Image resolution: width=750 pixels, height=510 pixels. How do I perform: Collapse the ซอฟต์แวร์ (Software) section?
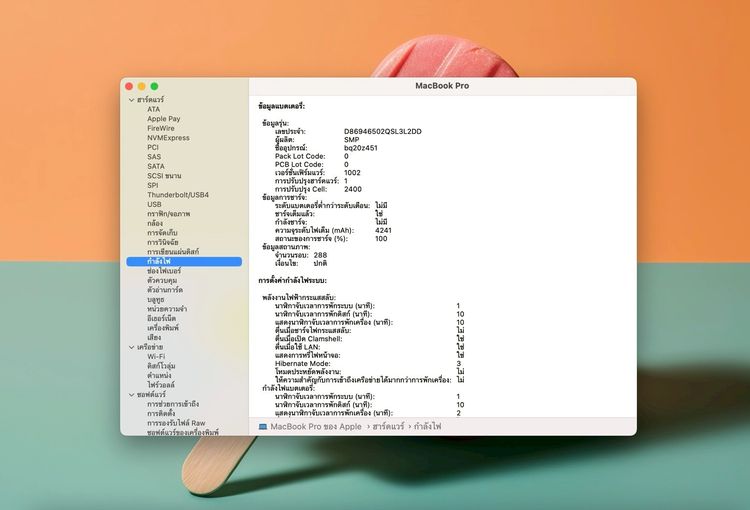(x=130, y=394)
